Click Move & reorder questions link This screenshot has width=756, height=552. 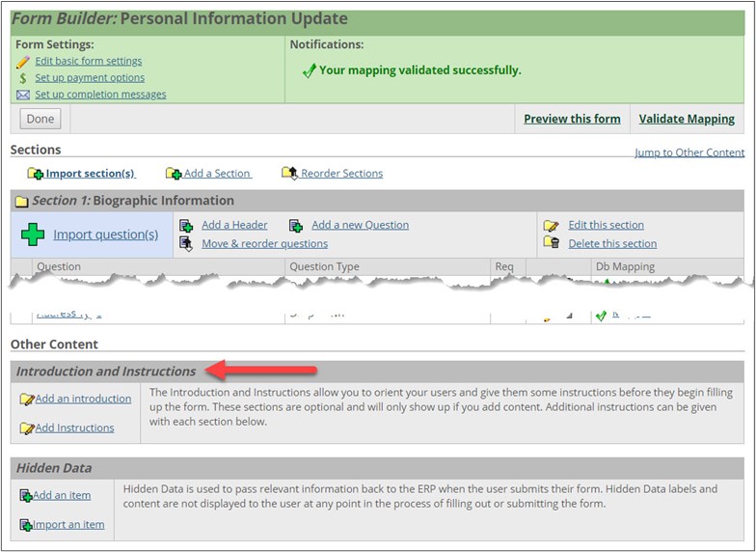(264, 243)
